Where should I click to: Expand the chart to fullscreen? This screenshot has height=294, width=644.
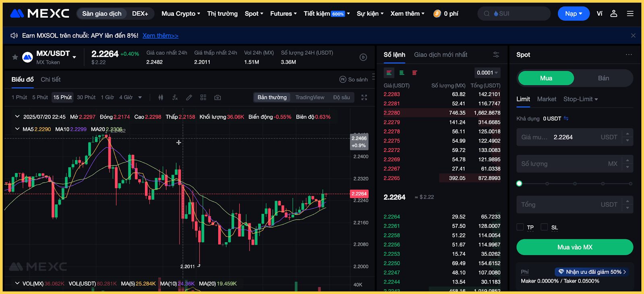click(364, 97)
